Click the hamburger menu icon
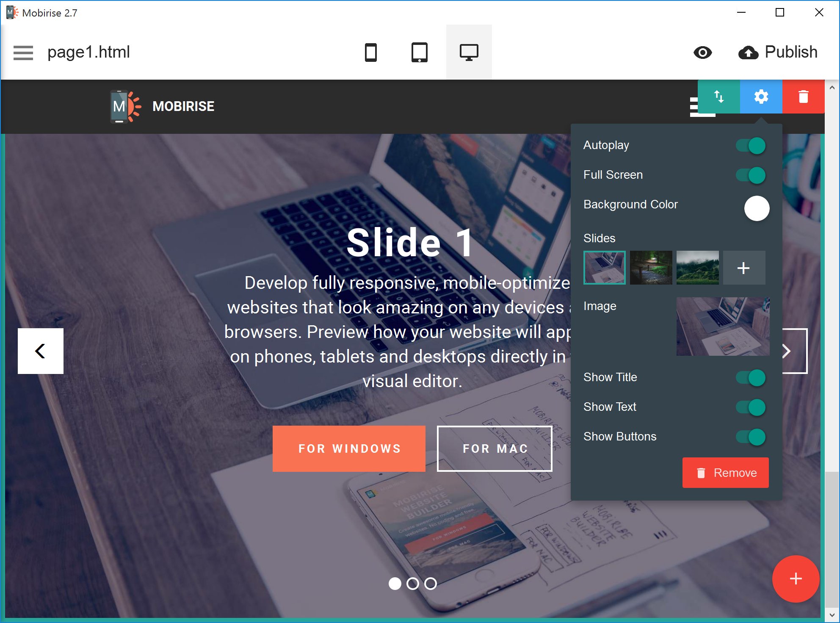Viewport: 840px width, 623px height. pos(24,52)
